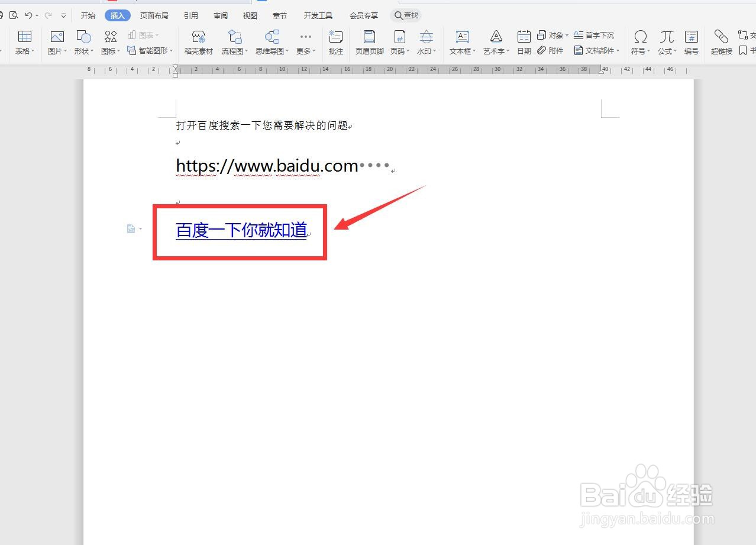Go to the 引用 tab
The height and width of the screenshot is (545, 756).
pos(190,16)
